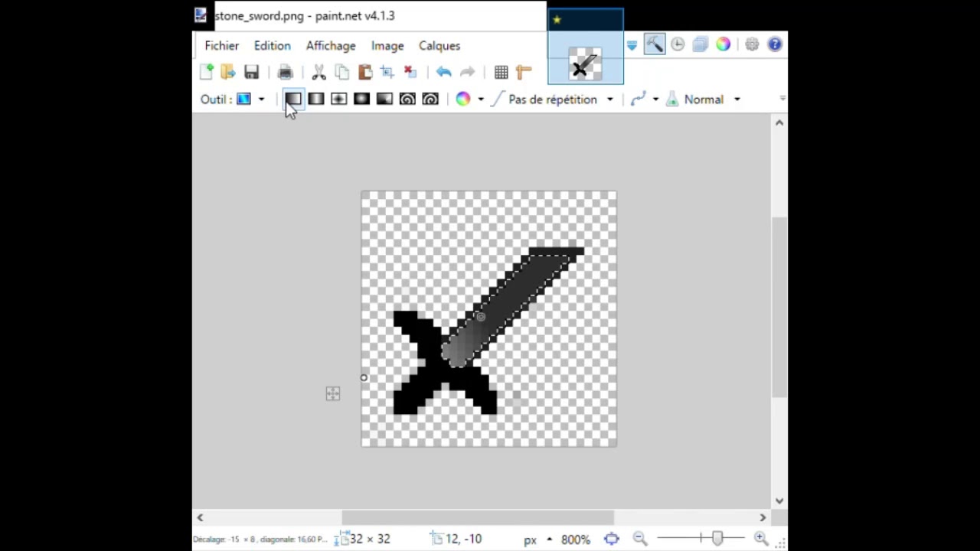Crop to selection
The width and height of the screenshot is (980, 551).
pos(387,72)
